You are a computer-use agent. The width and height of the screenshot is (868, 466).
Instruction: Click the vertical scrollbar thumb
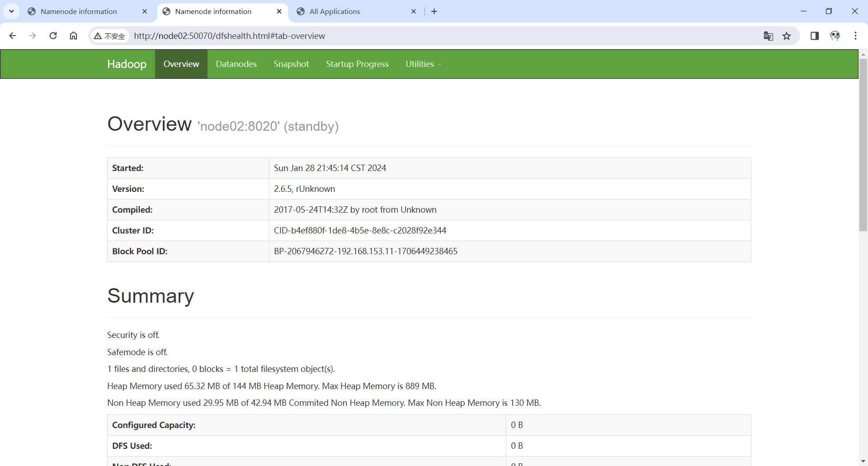(863, 145)
